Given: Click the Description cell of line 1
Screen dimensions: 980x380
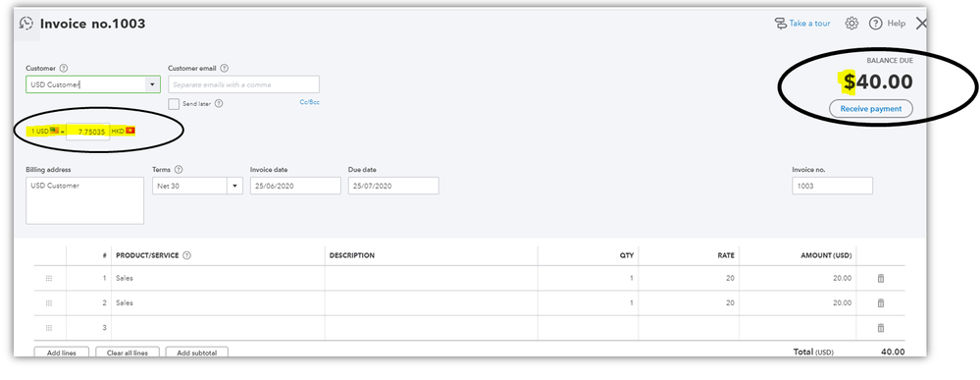Looking at the screenshot, I should (432, 278).
